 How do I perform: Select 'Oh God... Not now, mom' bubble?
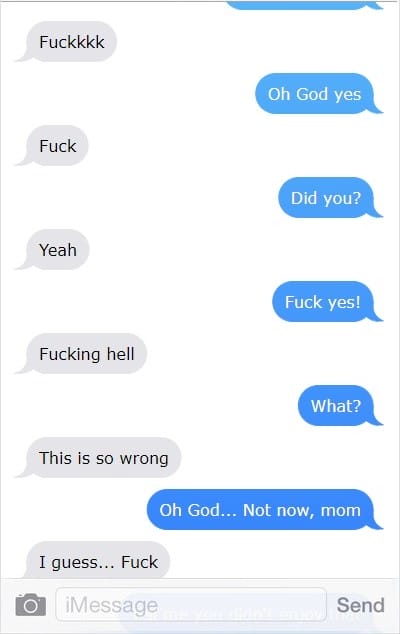[x=260, y=510]
